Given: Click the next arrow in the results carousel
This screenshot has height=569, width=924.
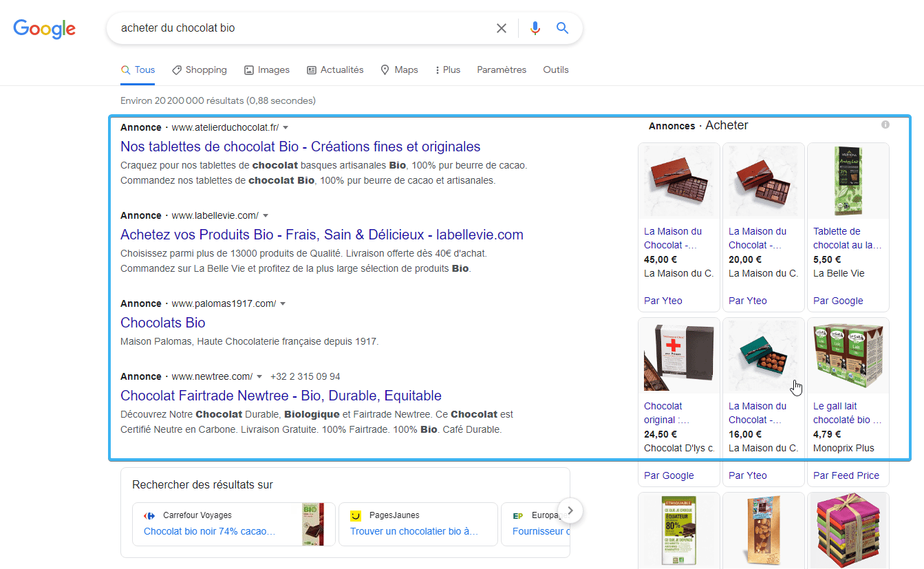Looking at the screenshot, I should coord(570,511).
